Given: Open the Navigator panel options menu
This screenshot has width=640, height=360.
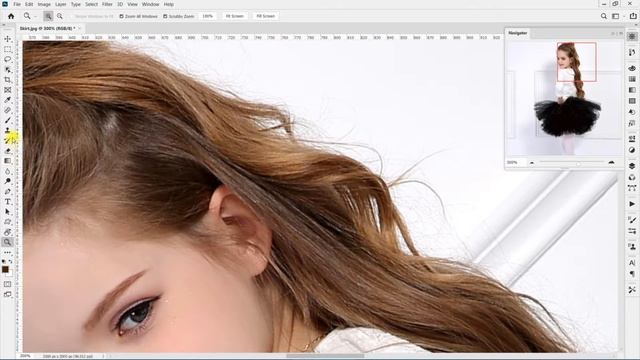Looking at the screenshot, I should [621, 33].
